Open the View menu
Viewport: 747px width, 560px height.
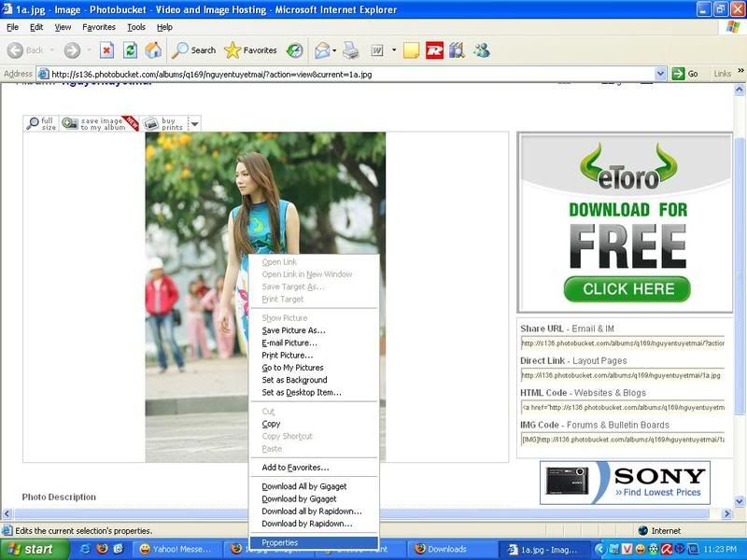pyautogui.click(x=63, y=27)
